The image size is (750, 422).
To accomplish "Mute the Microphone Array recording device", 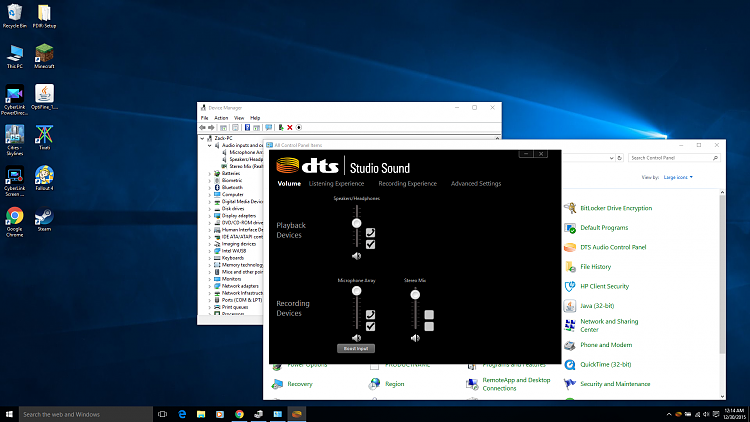I will point(357,338).
